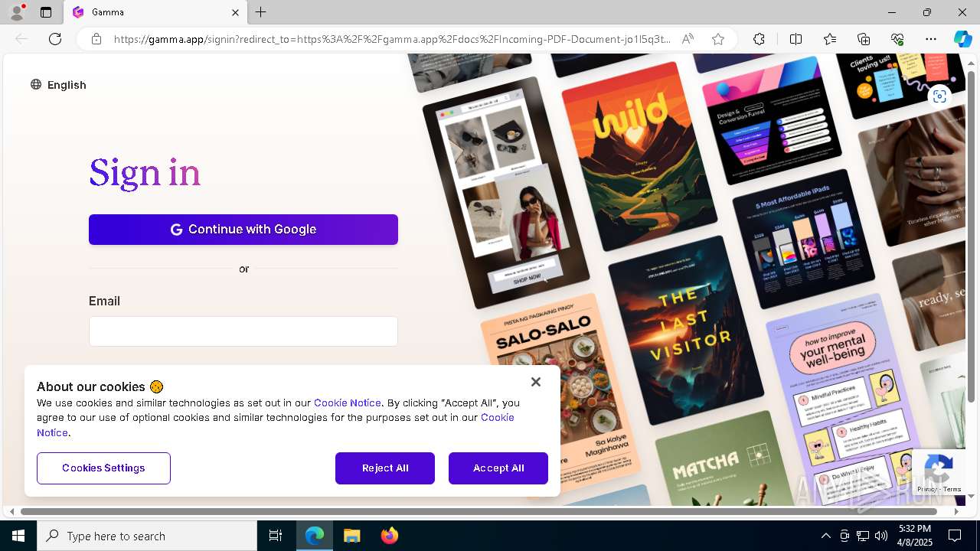Open a new browser tab

pos(261,12)
